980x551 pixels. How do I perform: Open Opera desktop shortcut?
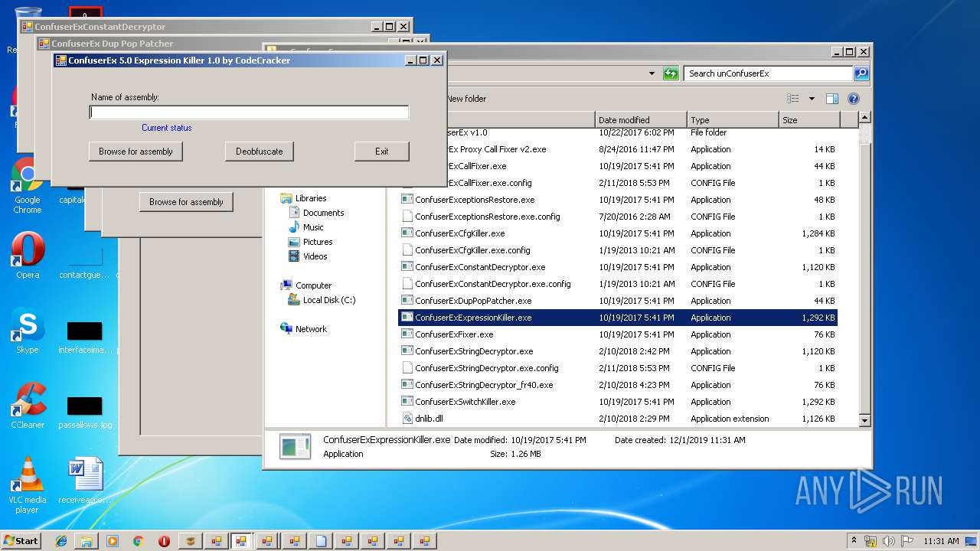pyautogui.click(x=27, y=256)
